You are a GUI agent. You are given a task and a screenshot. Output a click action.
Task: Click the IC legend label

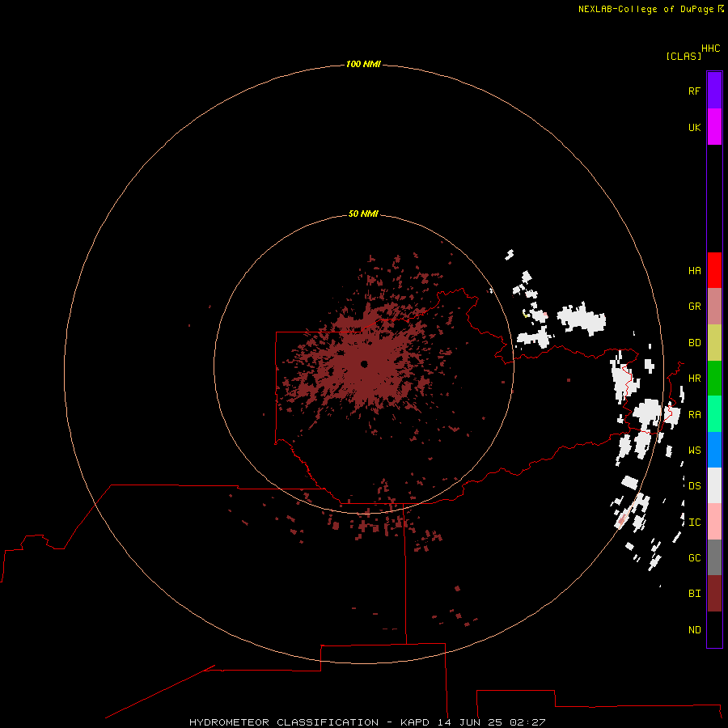click(694, 522)
